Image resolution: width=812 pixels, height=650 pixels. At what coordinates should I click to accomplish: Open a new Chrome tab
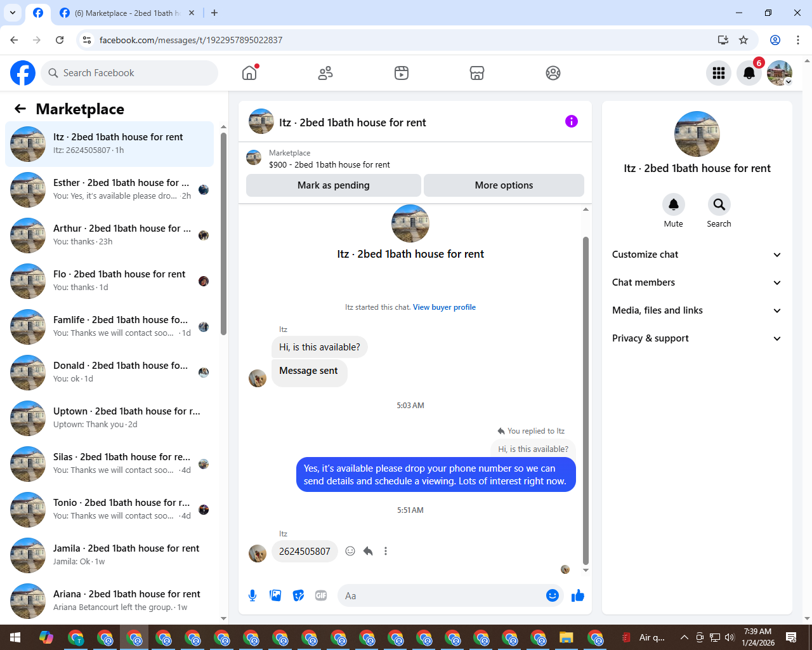click(x=214, y=13)
